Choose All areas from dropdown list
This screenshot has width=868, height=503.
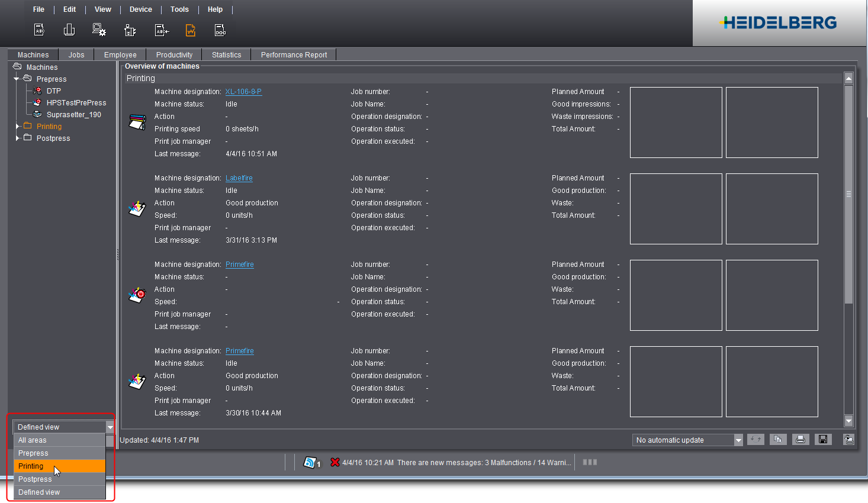pyautogui.click(x=33, y=440)
